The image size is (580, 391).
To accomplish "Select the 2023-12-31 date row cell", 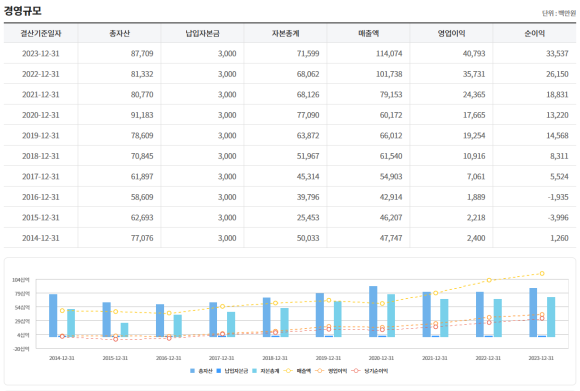I will [41, 54].
